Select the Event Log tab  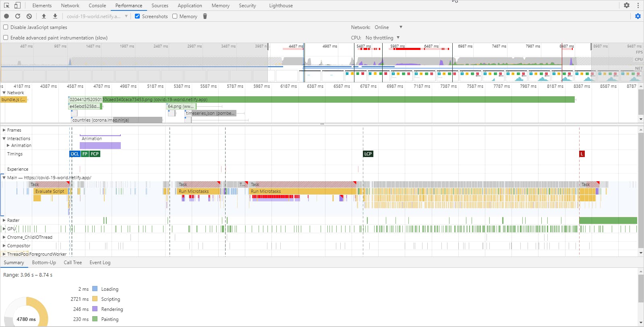(x=100, y=263)
